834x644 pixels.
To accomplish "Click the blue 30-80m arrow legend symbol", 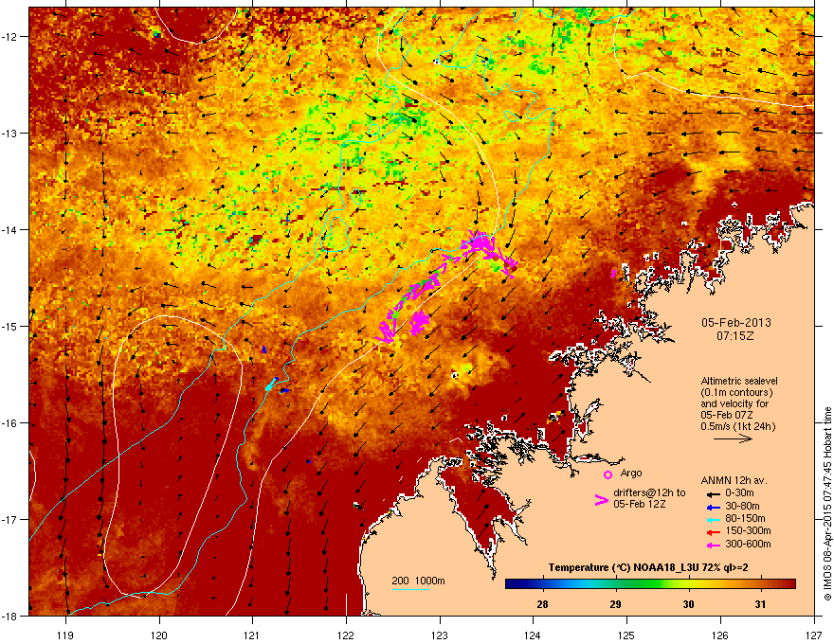I will pos(714,507).
